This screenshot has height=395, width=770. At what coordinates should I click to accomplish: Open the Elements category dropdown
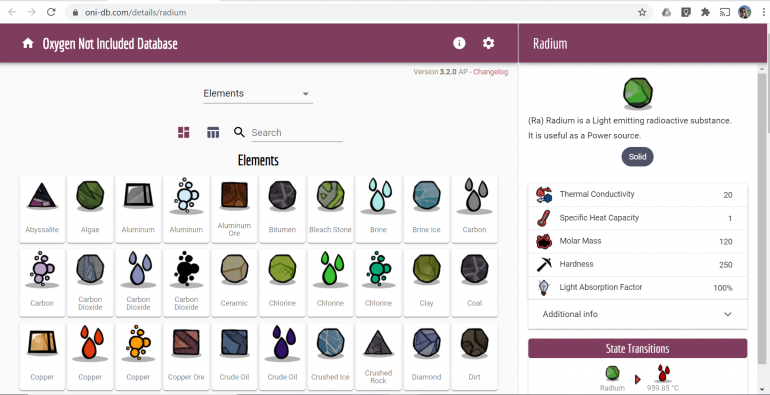[x=258, y=93]
